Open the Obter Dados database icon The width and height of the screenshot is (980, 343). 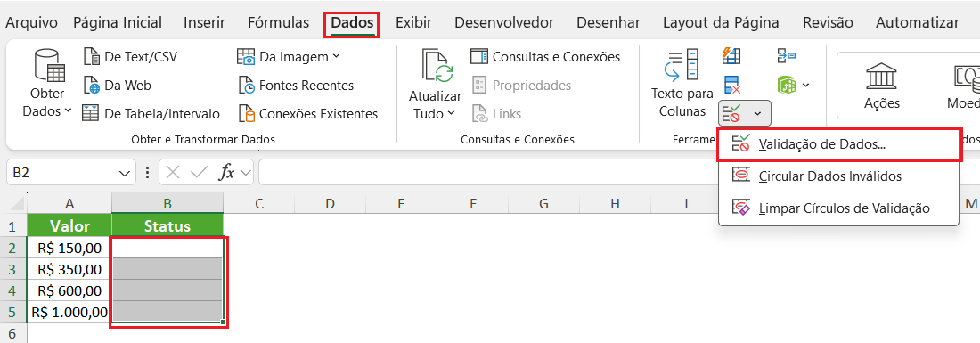tap(48, 65)
